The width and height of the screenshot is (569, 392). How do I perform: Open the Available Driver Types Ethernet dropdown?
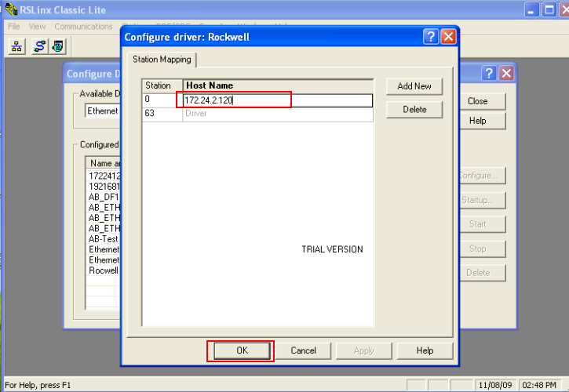coord(103,111)
